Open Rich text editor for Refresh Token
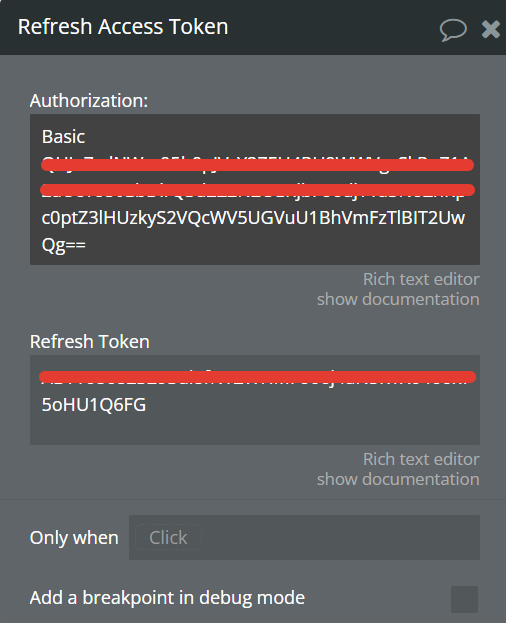This screenshot has height=623, width=506. click(421, 459)
